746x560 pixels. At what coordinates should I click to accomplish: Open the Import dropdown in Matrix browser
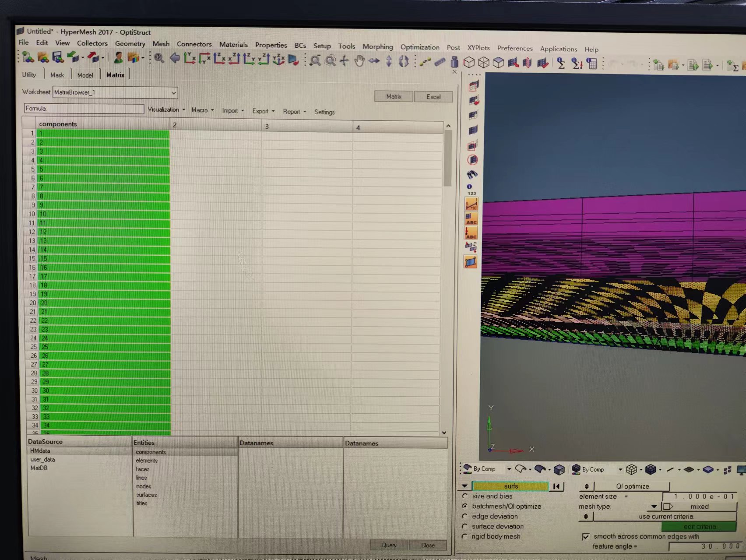[x=233, y=110]
